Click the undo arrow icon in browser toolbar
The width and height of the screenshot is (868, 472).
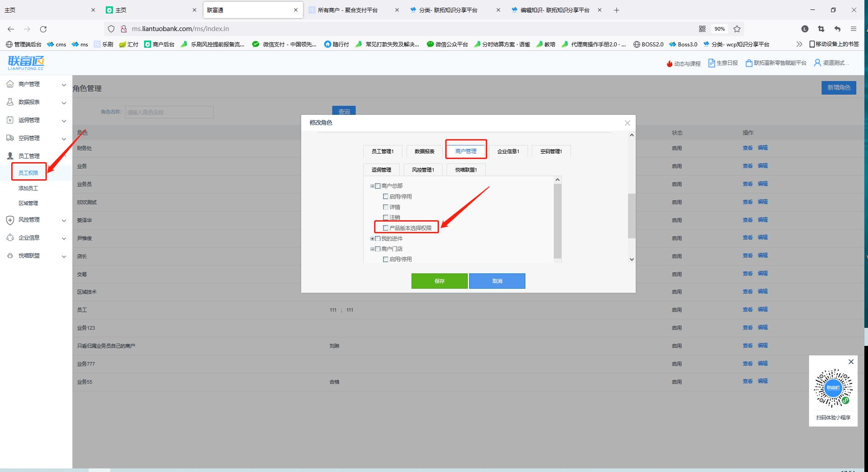(837, 29)
